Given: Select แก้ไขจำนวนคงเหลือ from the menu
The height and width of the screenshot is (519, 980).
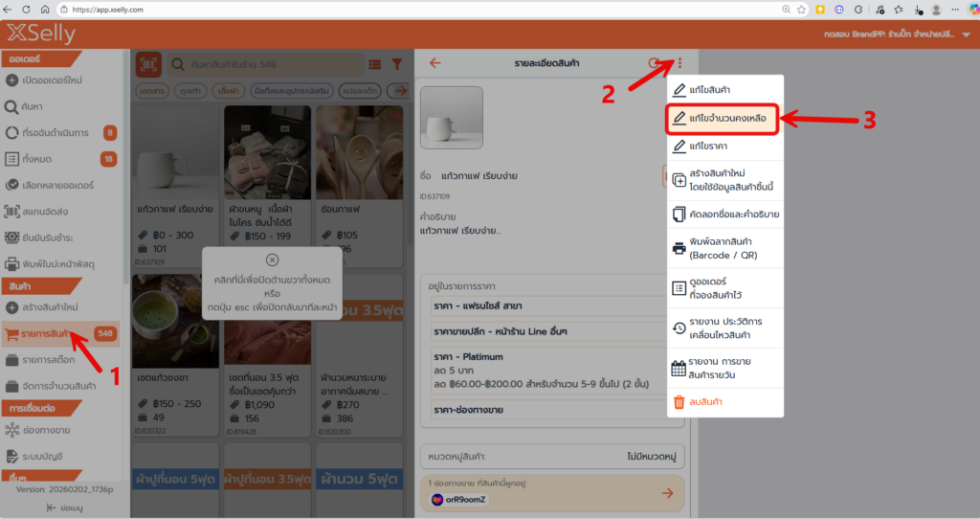Looking at the screenshot, I should click(725, 118).
